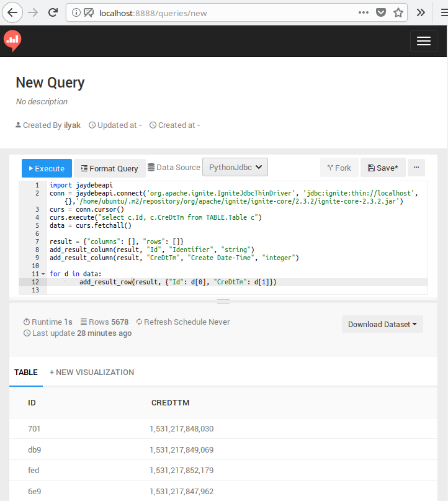Click line number 1 in the editor gutter

tap(37, 186)
